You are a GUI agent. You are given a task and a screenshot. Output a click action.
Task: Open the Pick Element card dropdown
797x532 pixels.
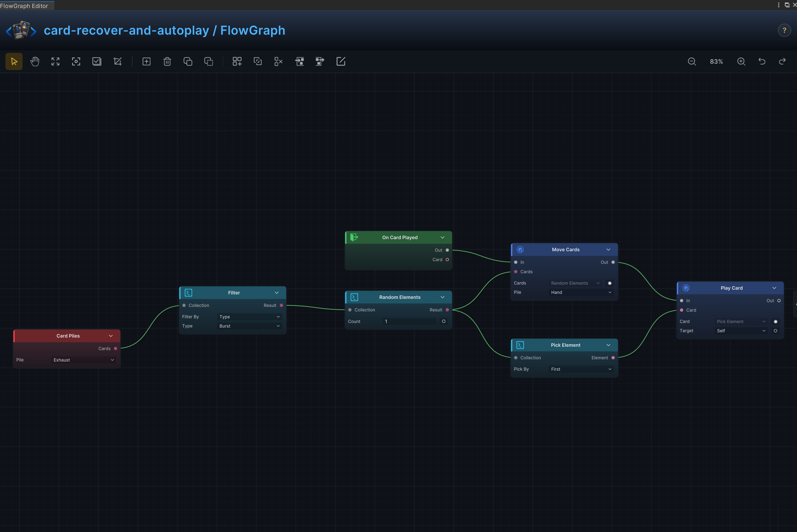(x=741, y=321)
